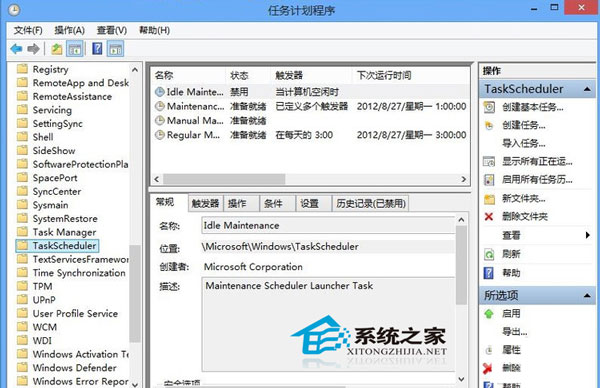Switch to the 触发器 tab
Image resolution: width=600 pixels, height=388 pixels.
coord(205,204)
